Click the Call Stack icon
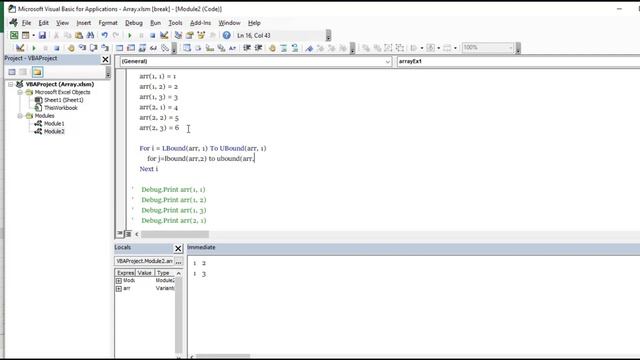Screen dimensions: 640x360 click(x=165, y=48)
